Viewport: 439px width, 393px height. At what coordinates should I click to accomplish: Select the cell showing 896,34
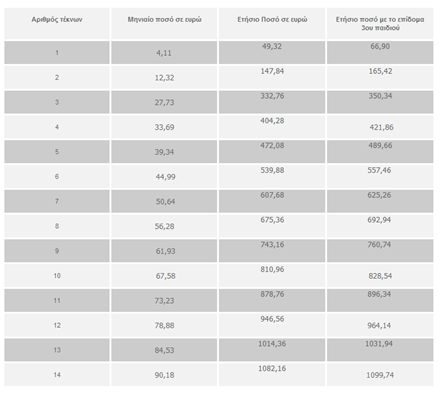pyautogui.click(x=380, y=300)
